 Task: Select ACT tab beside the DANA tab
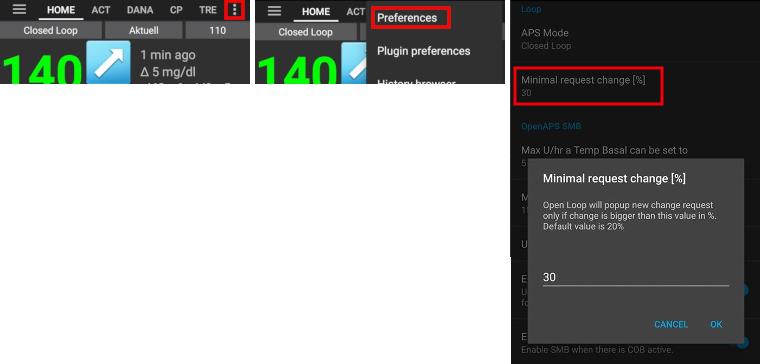coord(101,10)
